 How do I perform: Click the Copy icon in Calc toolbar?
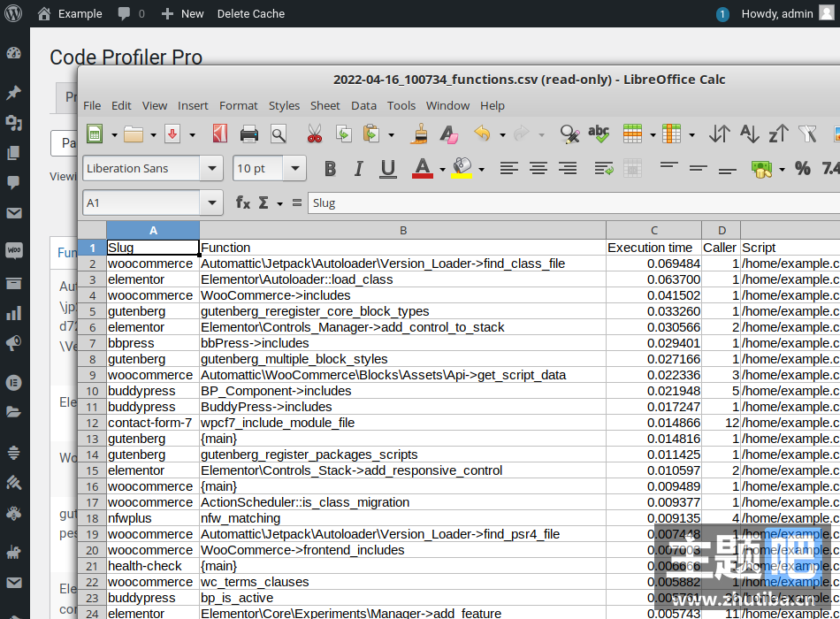[x=343, y=134]
